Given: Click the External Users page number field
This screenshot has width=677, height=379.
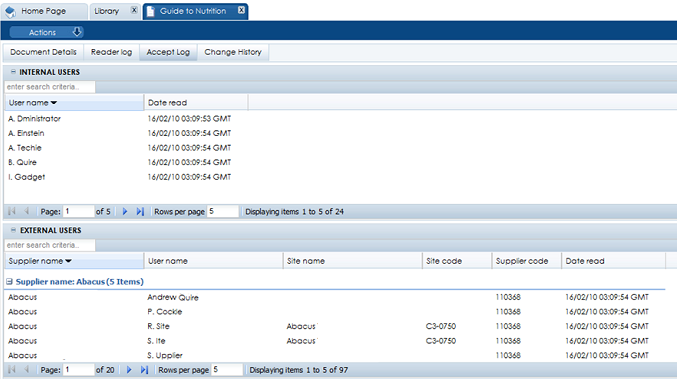Looking at the screenshot, I should coord(78,370).
